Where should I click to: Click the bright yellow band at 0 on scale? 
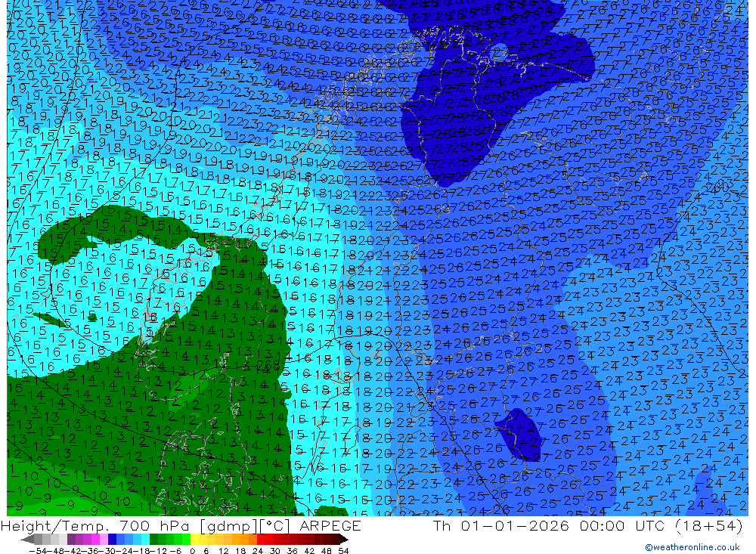pyautogui.click(x=195, y=540)
